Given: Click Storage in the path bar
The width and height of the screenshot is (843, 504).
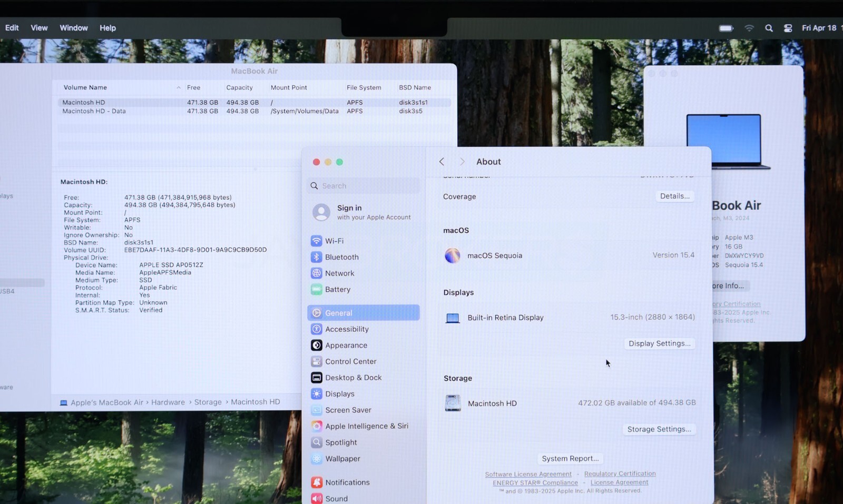Looking at the screenshot, I should tap(208, 402).
